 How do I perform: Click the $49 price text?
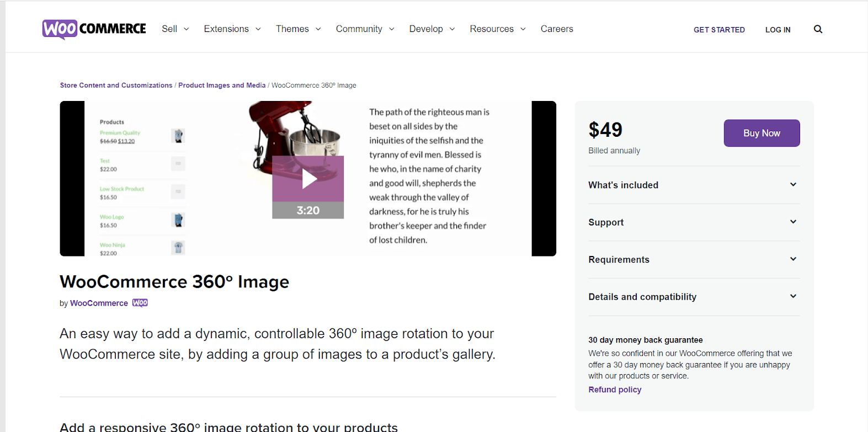[x=605, y=130]
